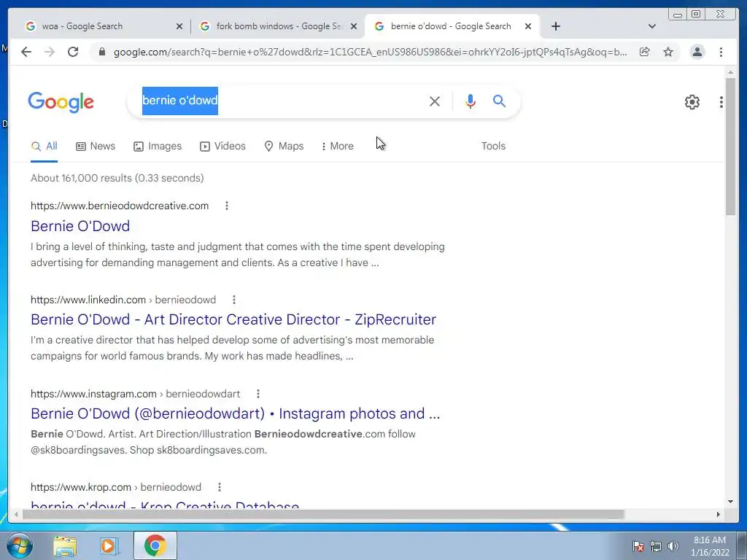The height and width of the screenshot is (560, 747).
Task: Open options for the bernieodowdcreative.com result
Action: coord(227,206)
